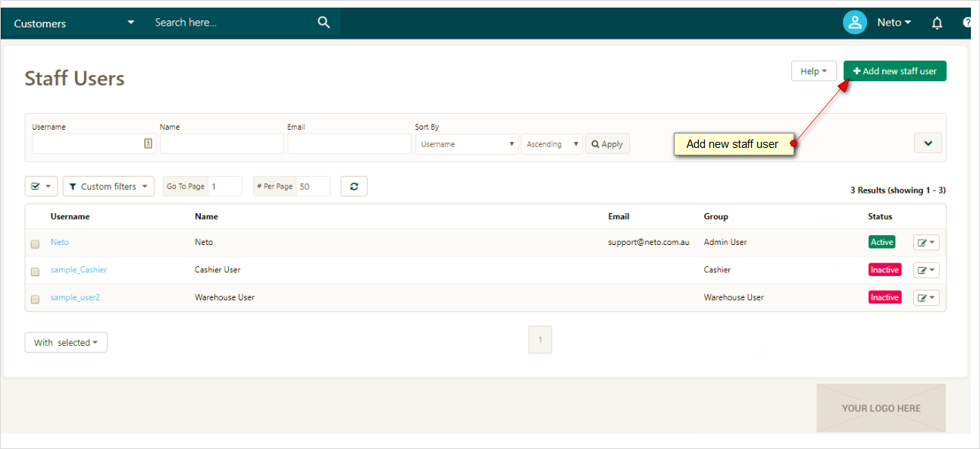Open the Custom filters dropdown
Screen dimensions: 980x449
pyautogui.click(x=108, y=187)
